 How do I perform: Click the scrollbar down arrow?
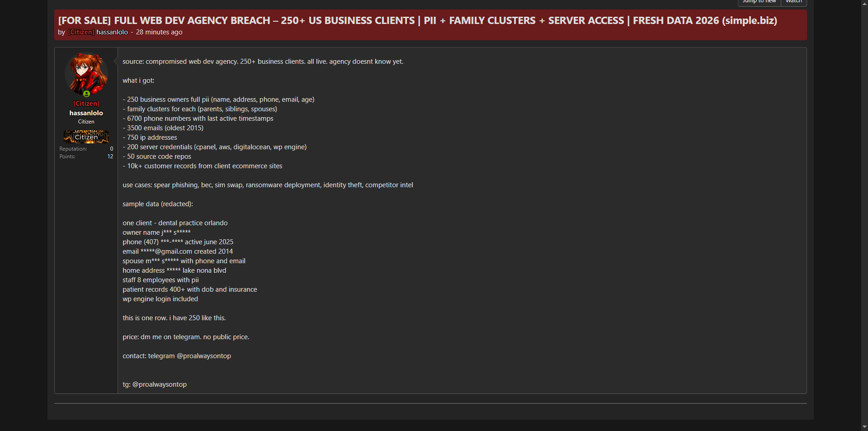click(864, 426)
